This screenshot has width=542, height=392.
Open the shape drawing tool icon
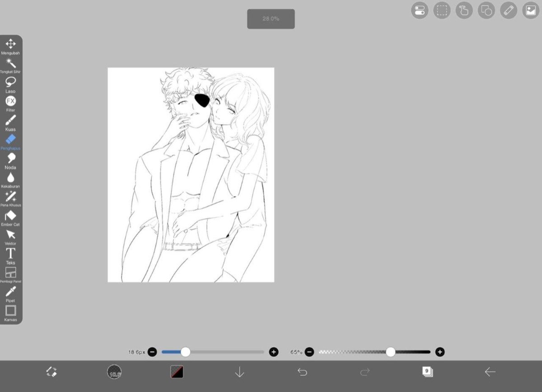486,10
